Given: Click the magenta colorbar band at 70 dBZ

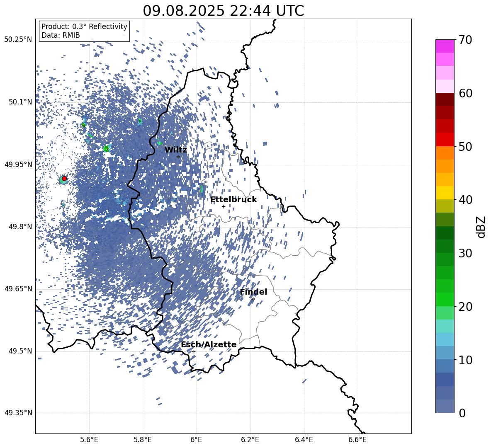Looking at the screenshot, I should coord(445,46).
